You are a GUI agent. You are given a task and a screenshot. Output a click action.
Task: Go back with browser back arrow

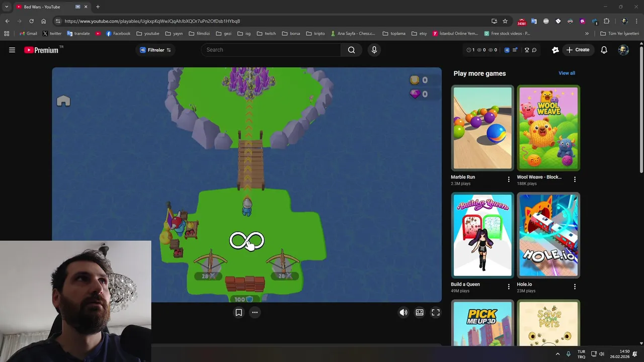click(7, 21)
